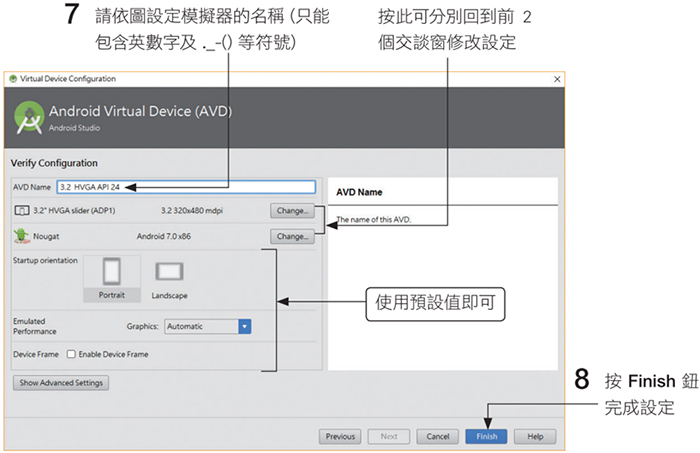Click the "Startup orientation" label

45,260
